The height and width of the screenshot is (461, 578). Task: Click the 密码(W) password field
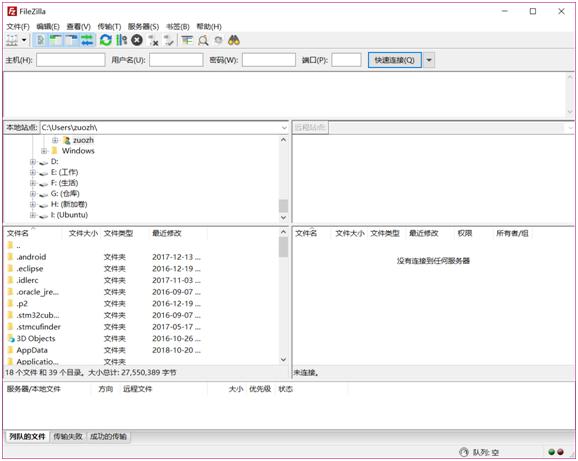tap(269, 60)
